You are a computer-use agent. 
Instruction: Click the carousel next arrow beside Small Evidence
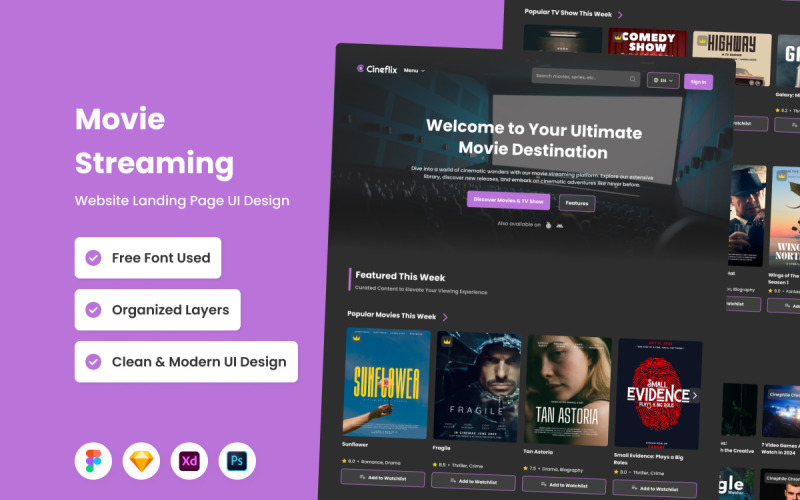click(x=695, y=395)
